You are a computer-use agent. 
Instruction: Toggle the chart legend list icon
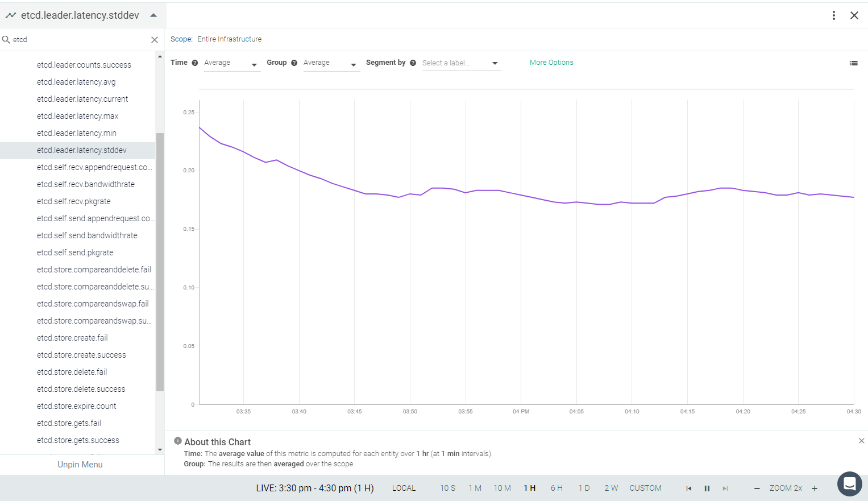pyautogui.click(x=854, y=63)
